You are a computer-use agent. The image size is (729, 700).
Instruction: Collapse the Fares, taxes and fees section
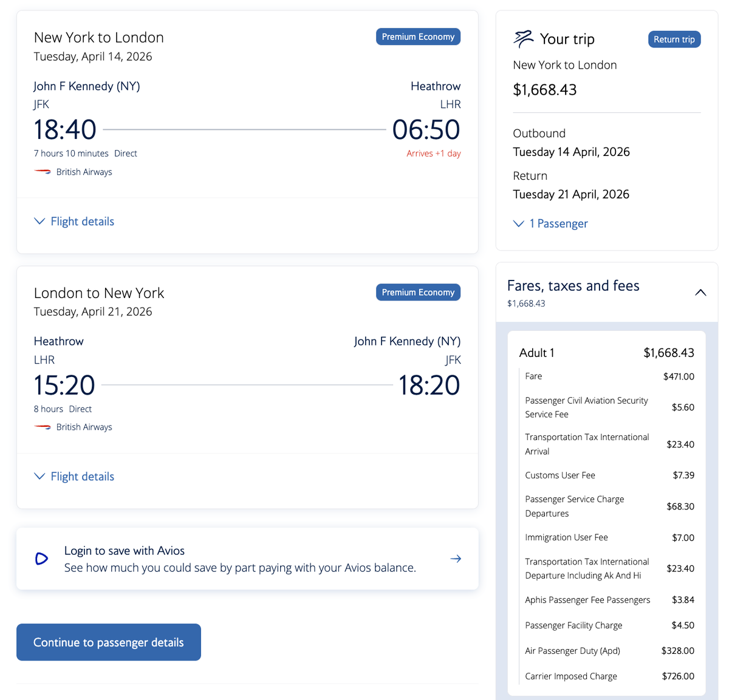[700, 292]
